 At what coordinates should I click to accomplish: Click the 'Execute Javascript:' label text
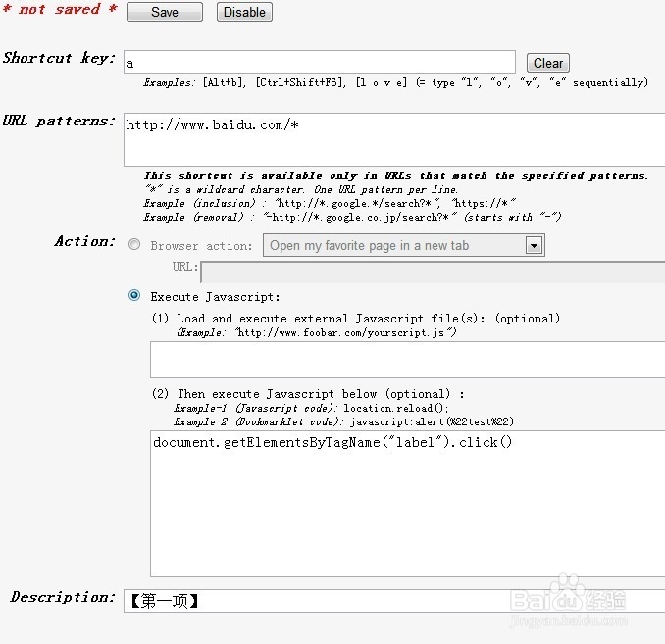(215, 297)
